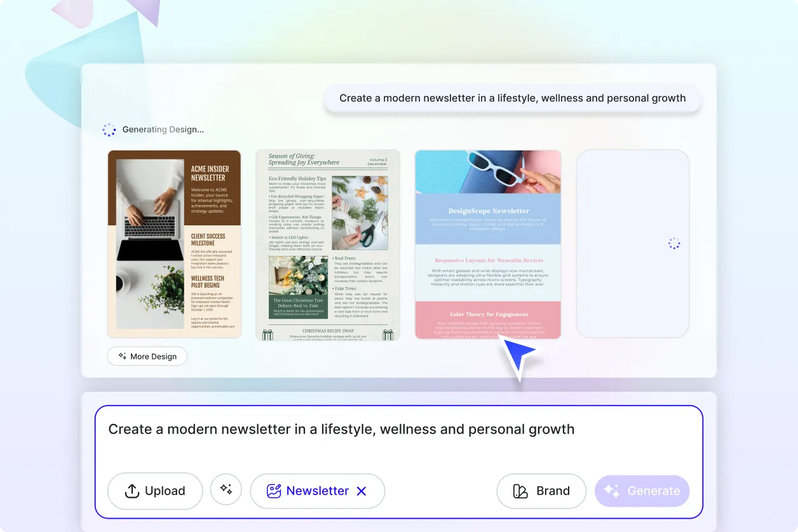Click the Generate button
The image size is (798, 532).
point(642,491)
